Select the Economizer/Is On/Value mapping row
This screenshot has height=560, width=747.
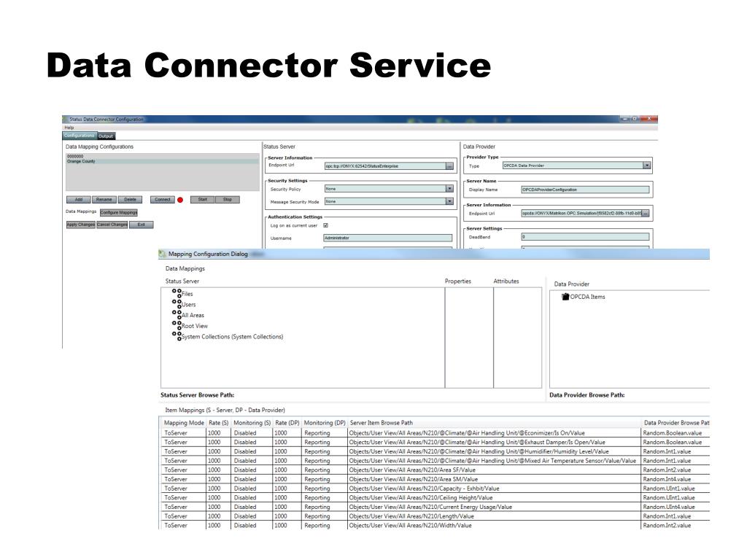click(435, 433)
